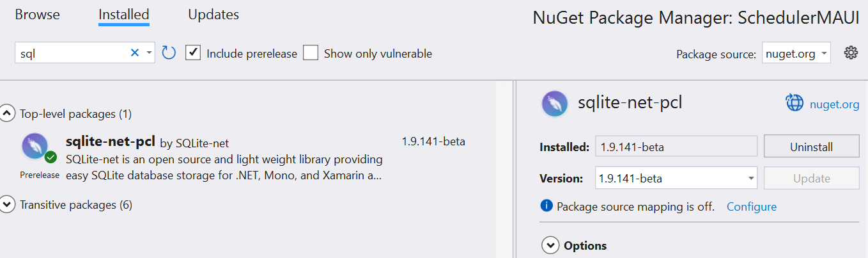This screenshot has height=258, width=868.
Task: Open NuGet settings gear icon
Action: point(850,53)
